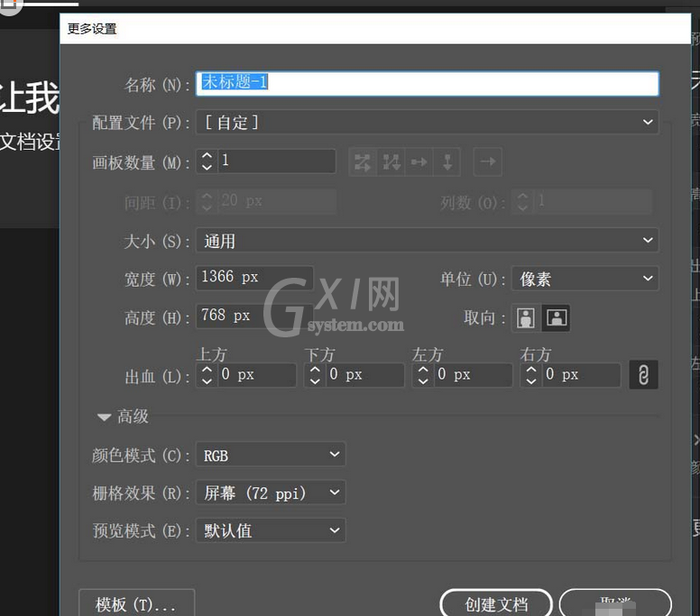Click the 名称 name input field
700x616 pixels.
click(x=428, y=84)
